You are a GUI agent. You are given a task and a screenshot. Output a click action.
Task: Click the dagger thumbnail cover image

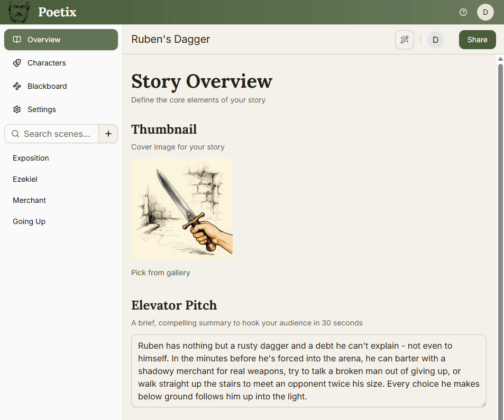point(182,209)
